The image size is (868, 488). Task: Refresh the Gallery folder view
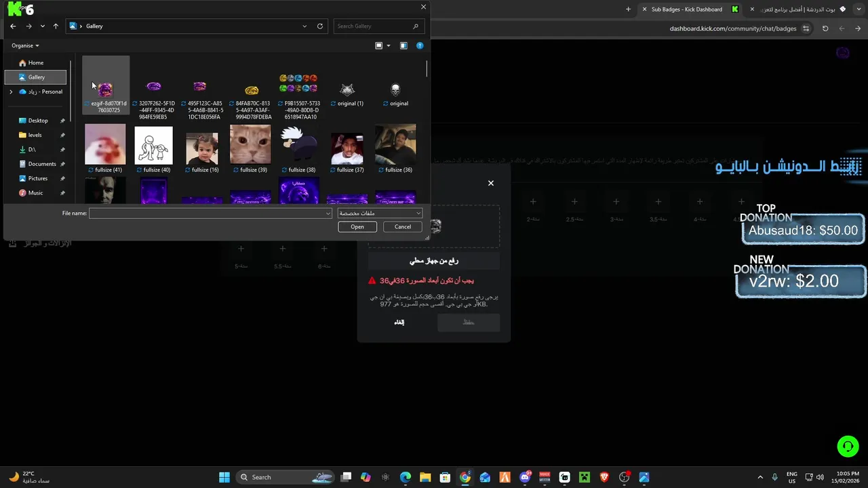(x=320, y=26)
